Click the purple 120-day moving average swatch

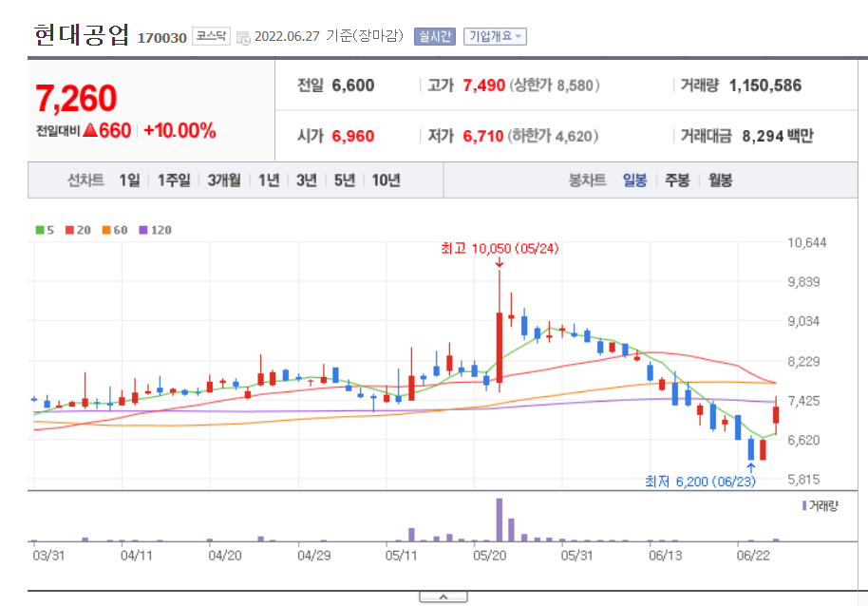pyautogui.click(x=143, y=230)
